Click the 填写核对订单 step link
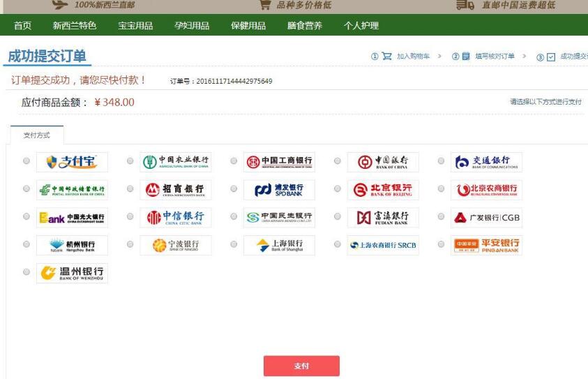Screen dimensions: 588x379 (495, 57)
